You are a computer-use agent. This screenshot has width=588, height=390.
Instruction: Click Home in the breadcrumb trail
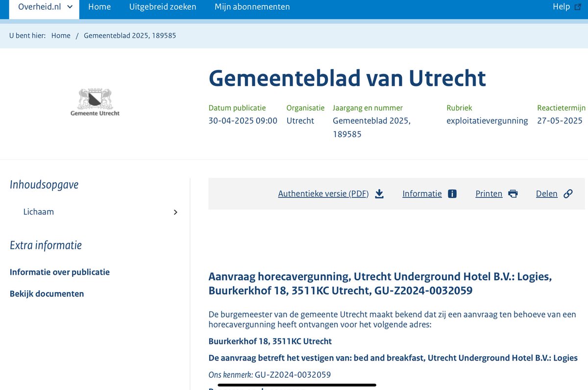[x=61, y=36]
